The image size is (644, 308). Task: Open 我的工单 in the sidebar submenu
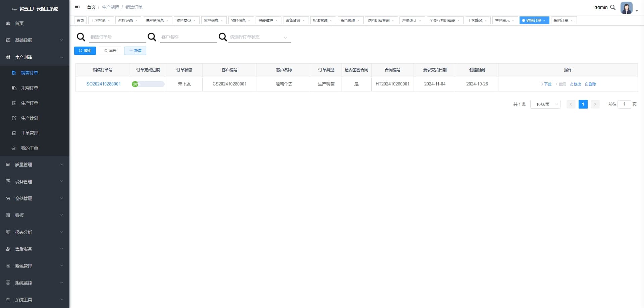[x=35, y=148]
